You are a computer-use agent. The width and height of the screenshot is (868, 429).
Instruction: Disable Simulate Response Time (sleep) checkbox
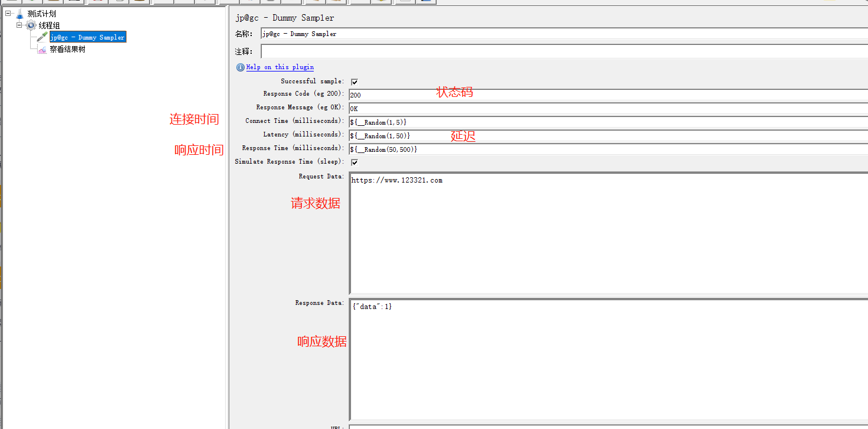(355, 162)
